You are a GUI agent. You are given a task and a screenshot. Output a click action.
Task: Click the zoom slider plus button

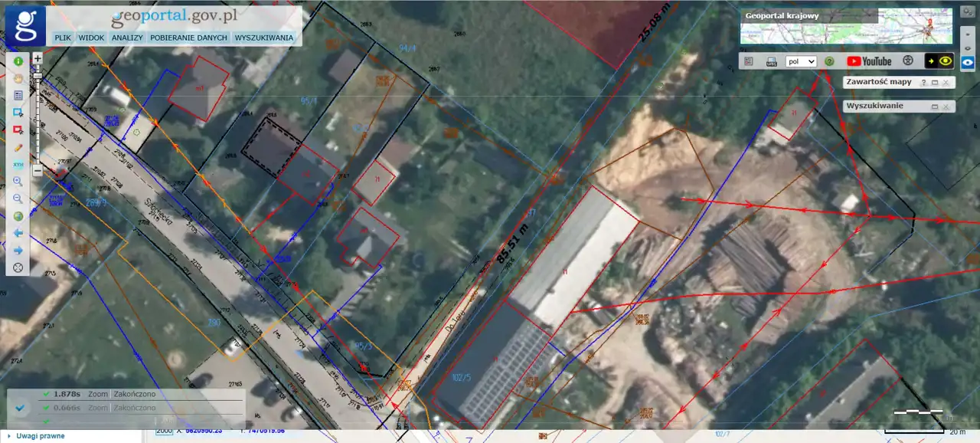coord(38,57)
